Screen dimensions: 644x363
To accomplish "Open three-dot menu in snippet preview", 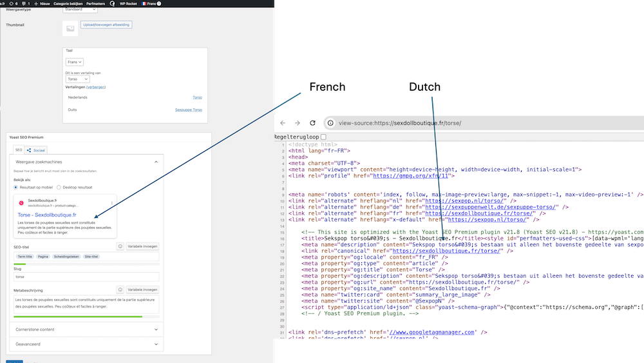I will [x=111, y=203].
